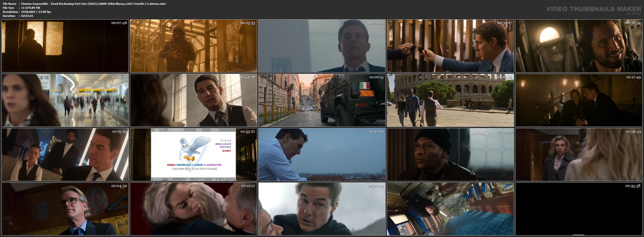Open the black frame thumbnail at 02:35:38
This screenshot has width=644, height=237.
pos(579,209)
